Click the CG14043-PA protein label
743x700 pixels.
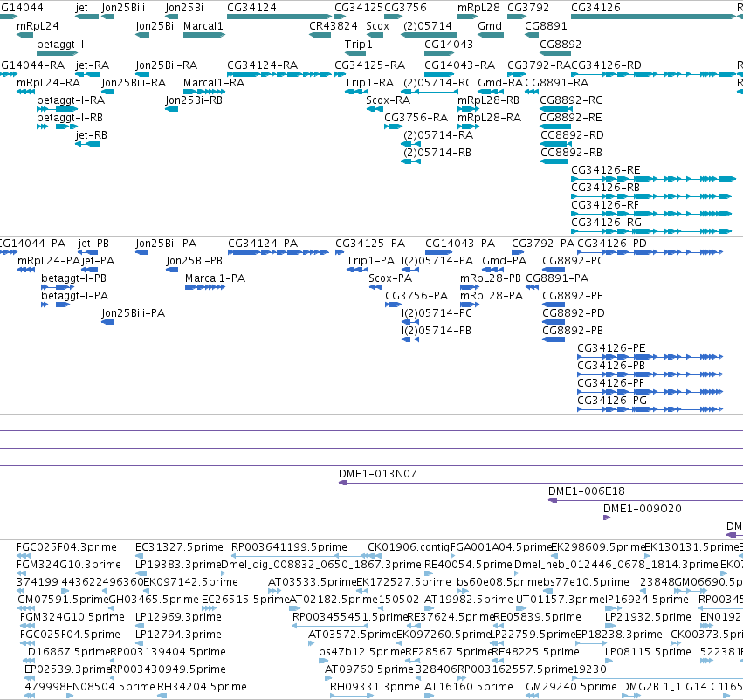tap(460, 243)
